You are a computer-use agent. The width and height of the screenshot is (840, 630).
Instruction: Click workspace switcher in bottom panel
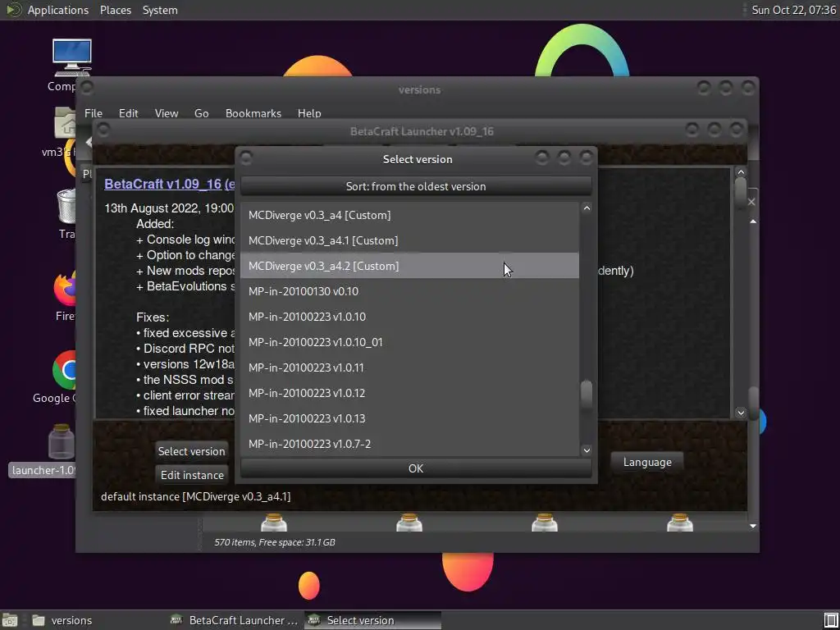pos(831,620)
